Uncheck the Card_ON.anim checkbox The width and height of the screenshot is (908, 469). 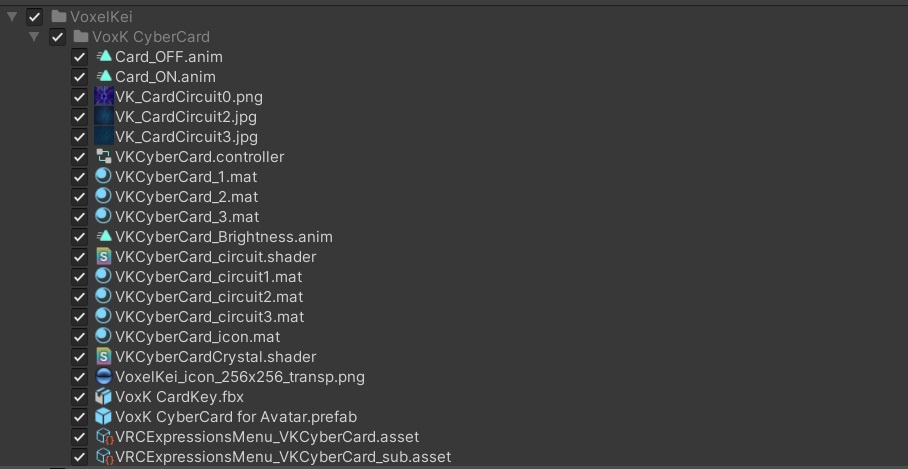coord(80,77)
